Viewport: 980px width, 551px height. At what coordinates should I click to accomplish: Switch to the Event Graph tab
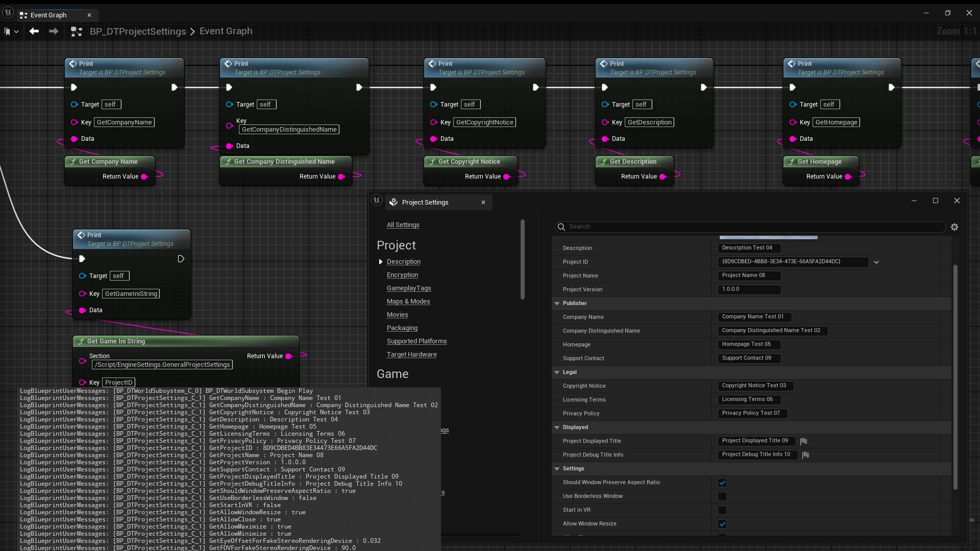coord(48,15)
